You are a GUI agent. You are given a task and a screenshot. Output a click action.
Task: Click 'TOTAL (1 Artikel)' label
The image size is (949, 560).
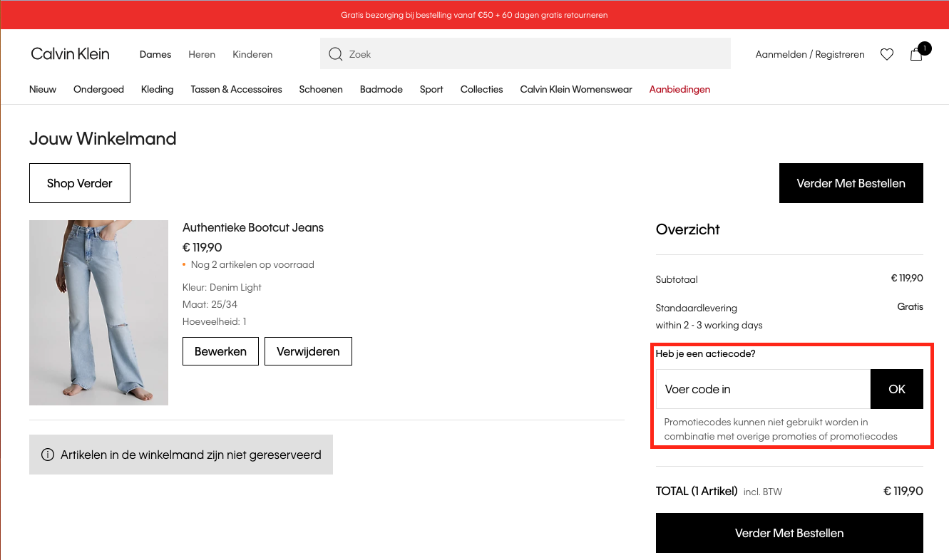697,491
